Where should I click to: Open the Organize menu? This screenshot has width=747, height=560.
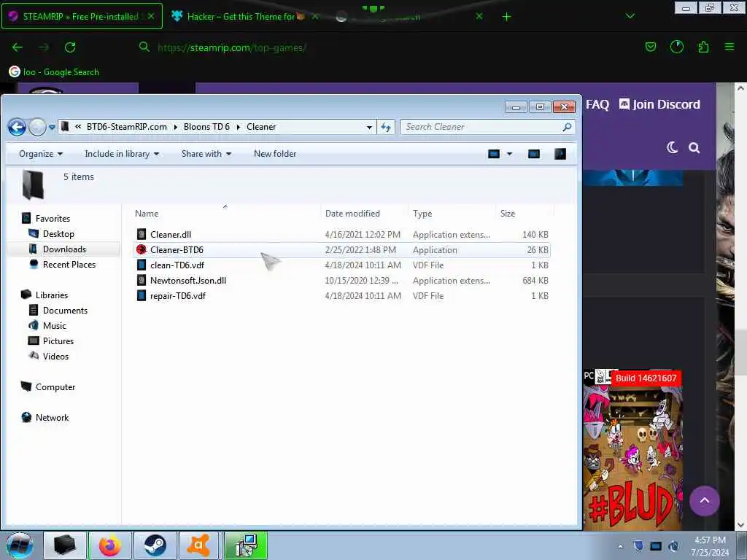(41, 154)
